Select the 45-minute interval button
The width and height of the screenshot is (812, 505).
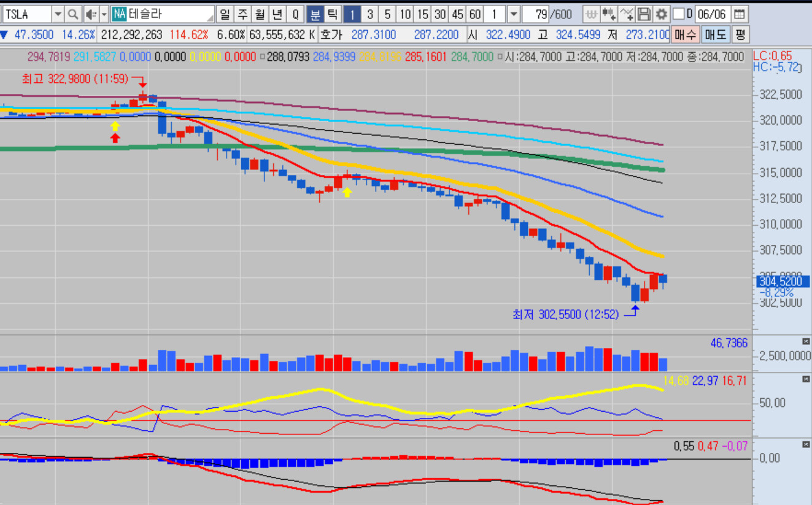(457, 14)
